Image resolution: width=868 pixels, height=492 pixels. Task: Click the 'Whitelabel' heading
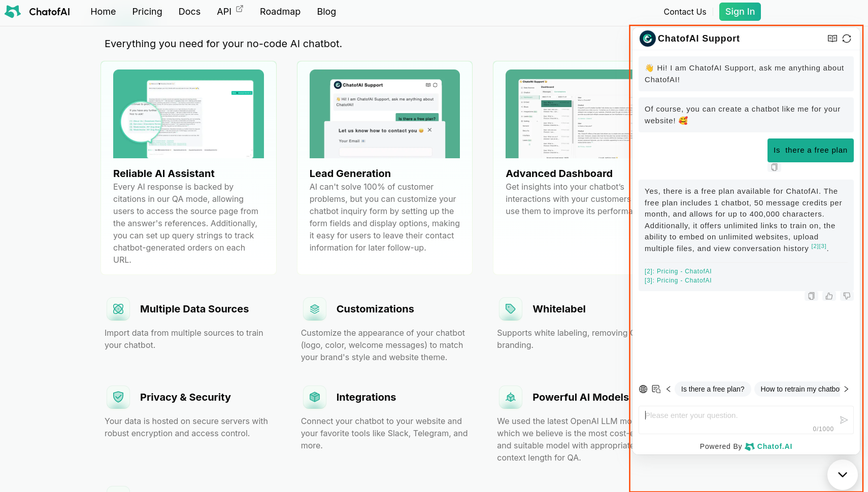559,309
